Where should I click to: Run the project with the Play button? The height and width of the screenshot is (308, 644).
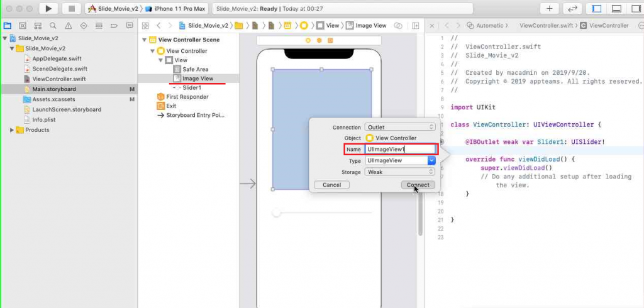[x=48, y=9]
